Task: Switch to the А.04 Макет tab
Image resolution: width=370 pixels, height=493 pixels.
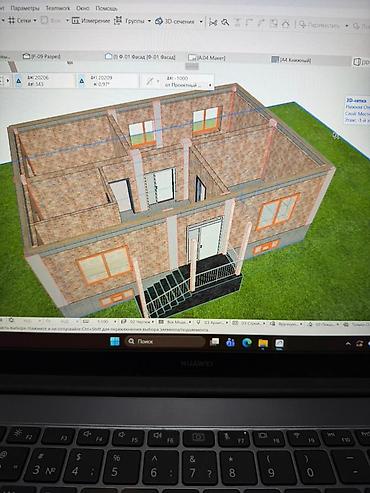Action: pos(207,58)
